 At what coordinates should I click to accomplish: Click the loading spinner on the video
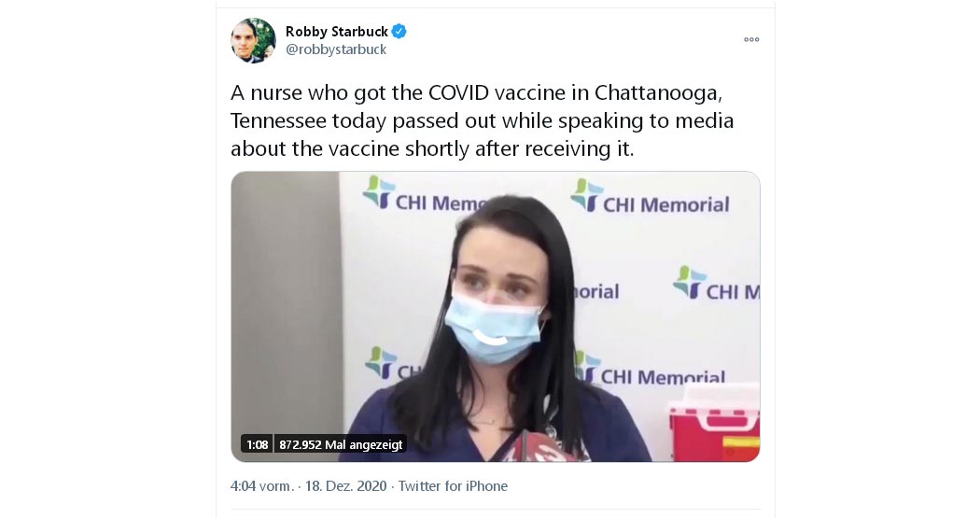pos(491,336)
